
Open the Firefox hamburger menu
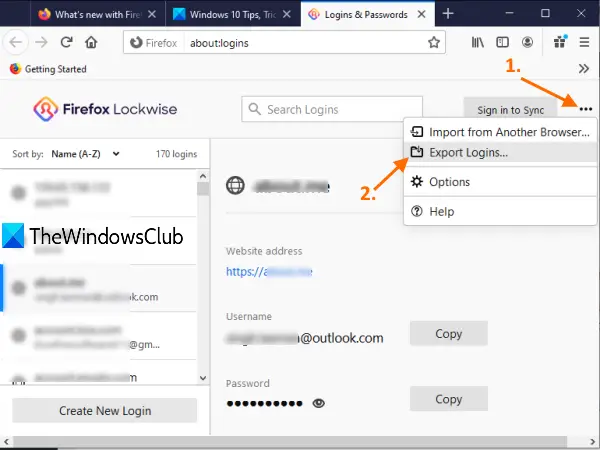coord(584,42)
